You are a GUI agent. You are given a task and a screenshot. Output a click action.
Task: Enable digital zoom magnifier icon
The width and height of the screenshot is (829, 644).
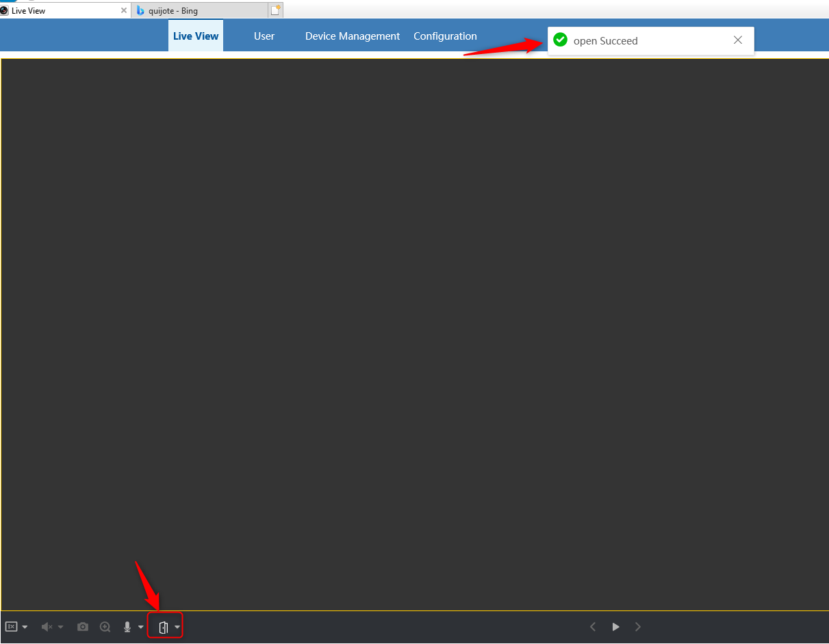point(105,627)
